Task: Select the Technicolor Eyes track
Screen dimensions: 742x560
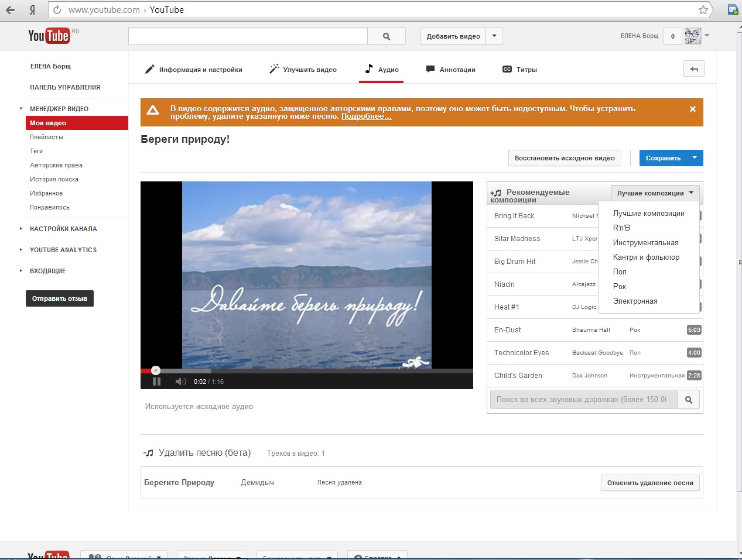Action: tap(595, 353)
